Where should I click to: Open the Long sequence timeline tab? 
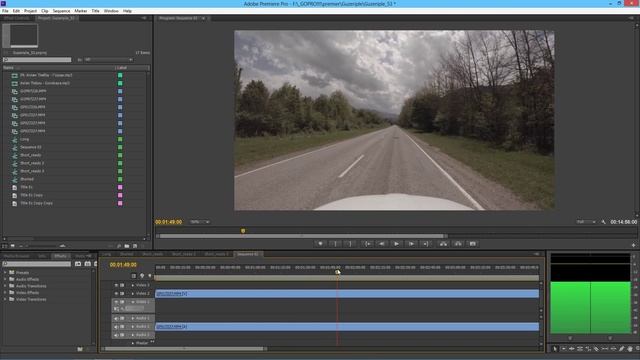point(107,254)
